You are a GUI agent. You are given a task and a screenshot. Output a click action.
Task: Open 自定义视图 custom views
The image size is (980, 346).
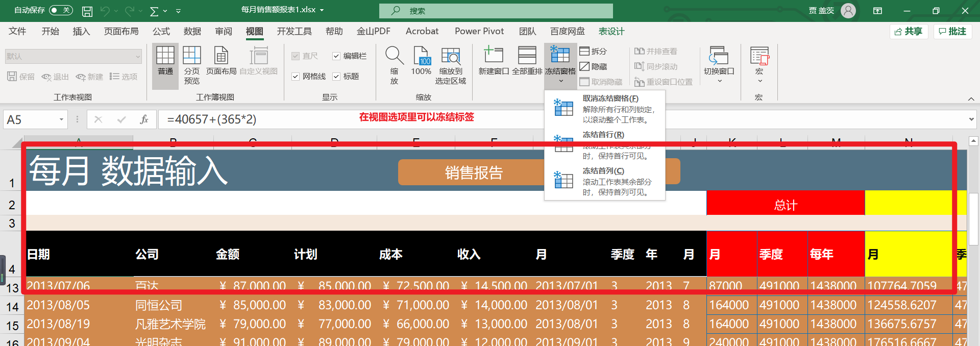259,61
